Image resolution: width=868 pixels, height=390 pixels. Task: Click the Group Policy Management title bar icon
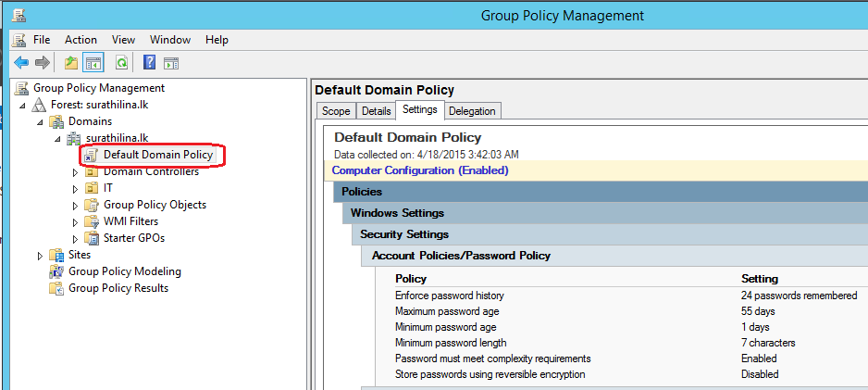[x=19, y=15]
